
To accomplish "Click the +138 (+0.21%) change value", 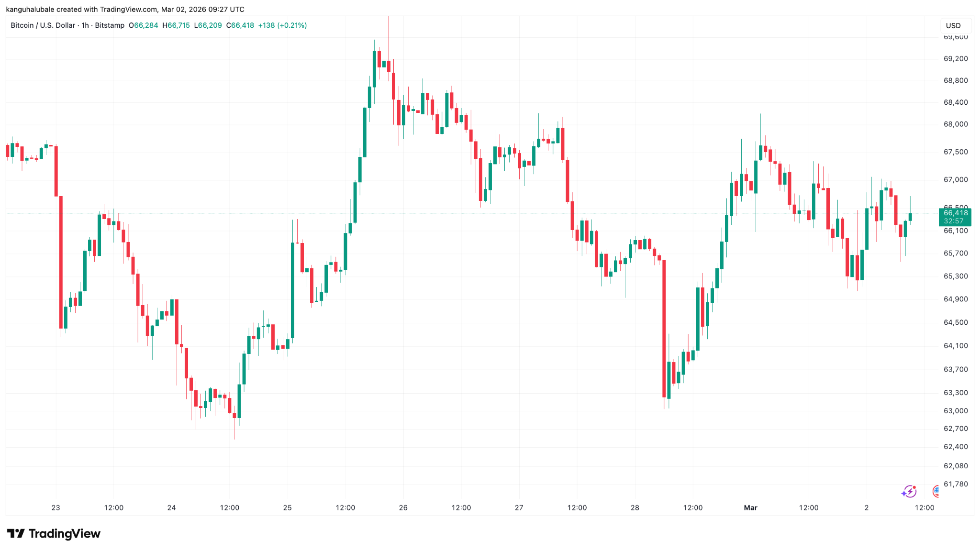I will (x=282, y=25).
